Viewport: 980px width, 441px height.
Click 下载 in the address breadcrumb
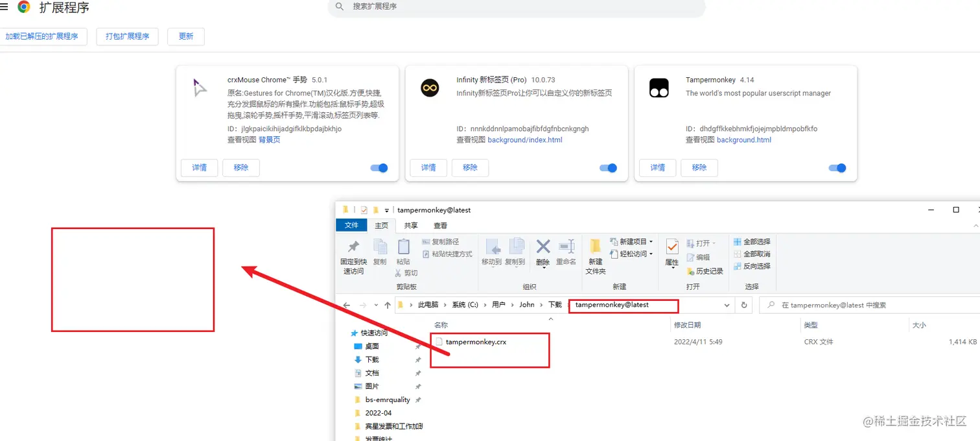point(555,305)
